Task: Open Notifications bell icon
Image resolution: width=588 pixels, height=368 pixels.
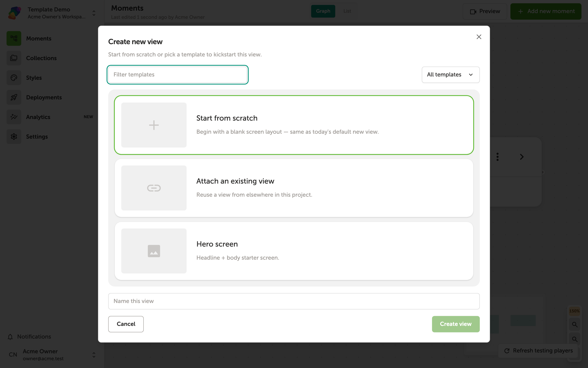Action: coord(10,337)
